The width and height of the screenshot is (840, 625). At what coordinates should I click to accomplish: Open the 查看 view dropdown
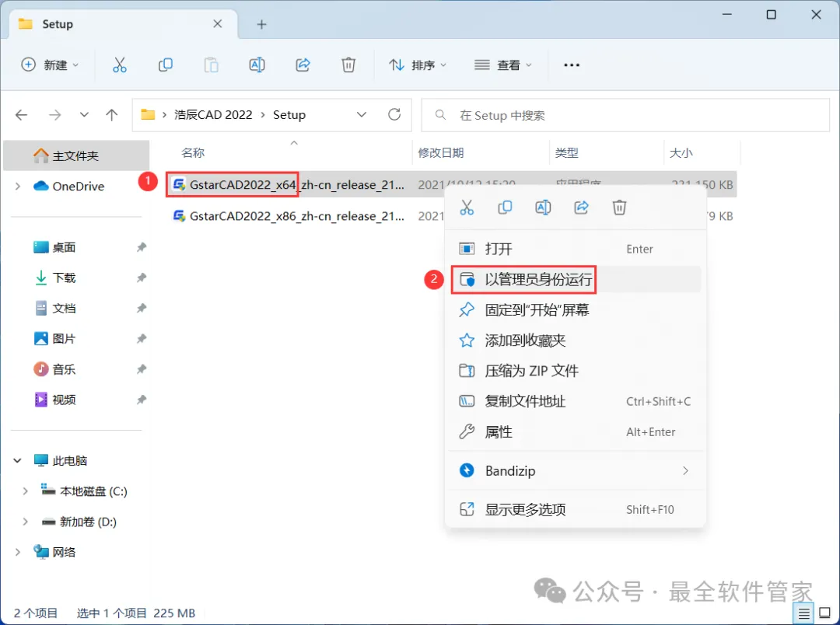(x=503, y=65)
